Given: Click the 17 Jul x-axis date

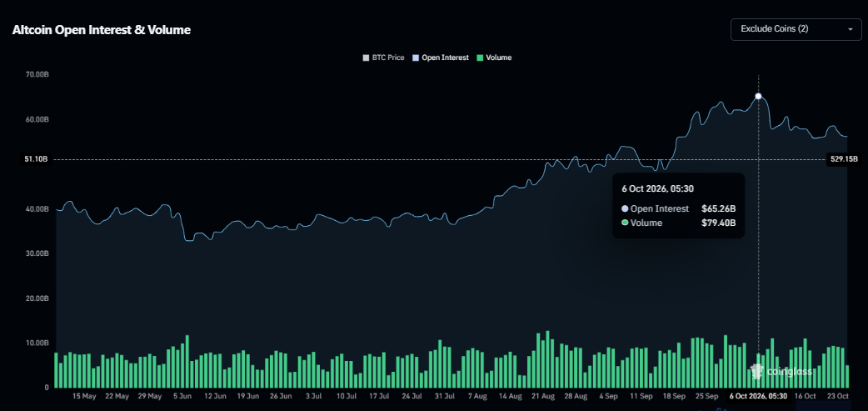Looking at the screenshot, I should click(379, 397).
